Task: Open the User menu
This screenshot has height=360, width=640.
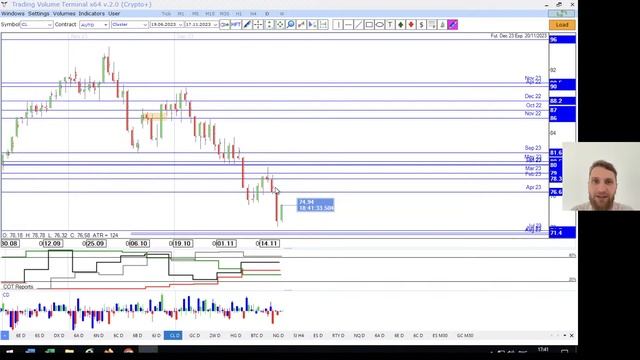Action: [114, 13]
